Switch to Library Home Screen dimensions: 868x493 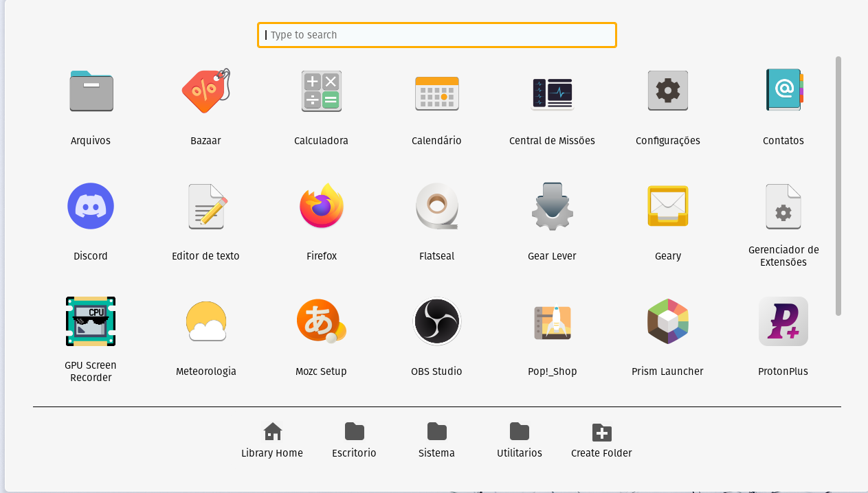(x=272, y=440)
